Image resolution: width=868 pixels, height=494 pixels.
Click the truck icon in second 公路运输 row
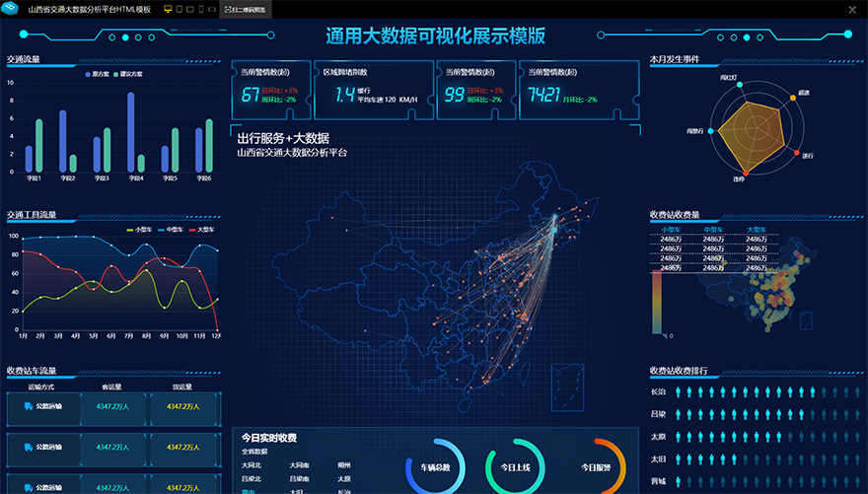pyautogui.click(x=27, y=447)
